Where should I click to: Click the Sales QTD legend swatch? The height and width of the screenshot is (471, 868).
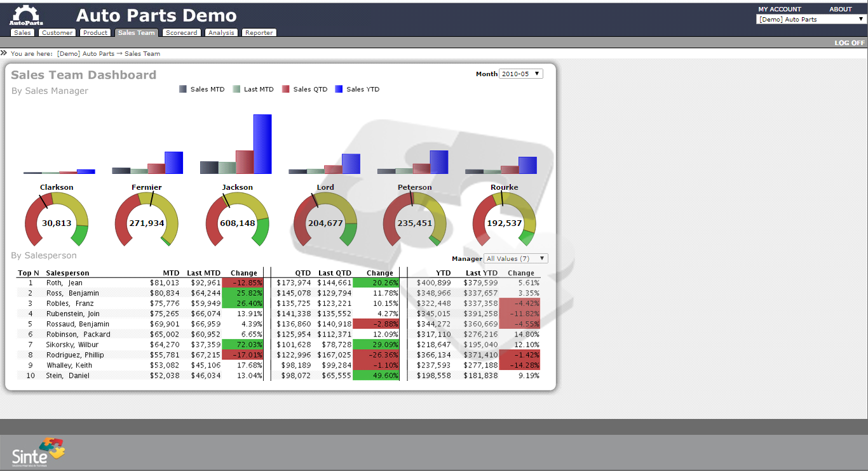[286, 90]
